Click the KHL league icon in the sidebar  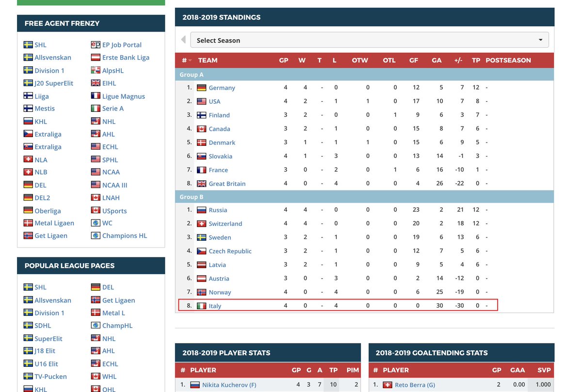(28, 121)
